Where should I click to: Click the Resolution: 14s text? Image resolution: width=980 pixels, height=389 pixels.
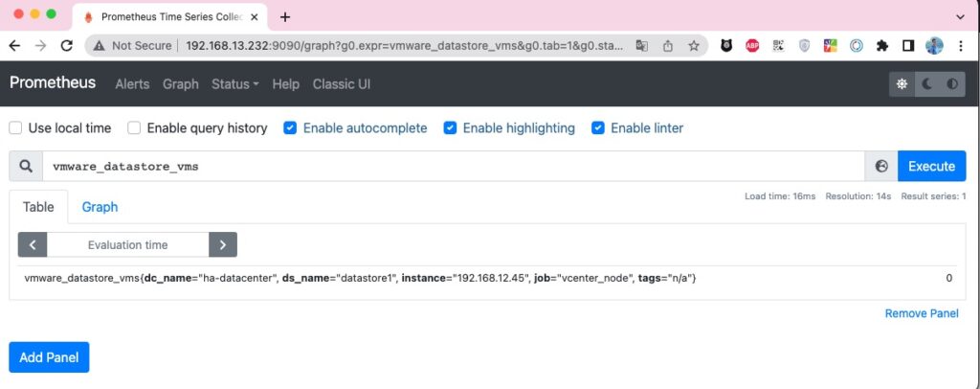858,196
